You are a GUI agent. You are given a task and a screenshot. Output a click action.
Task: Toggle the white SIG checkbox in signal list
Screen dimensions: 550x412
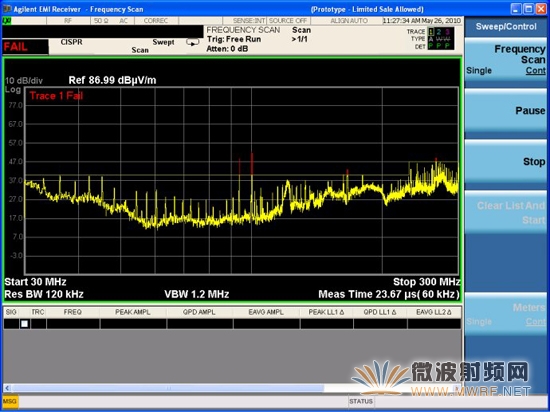pyautogui.click(x=24, y=324)
